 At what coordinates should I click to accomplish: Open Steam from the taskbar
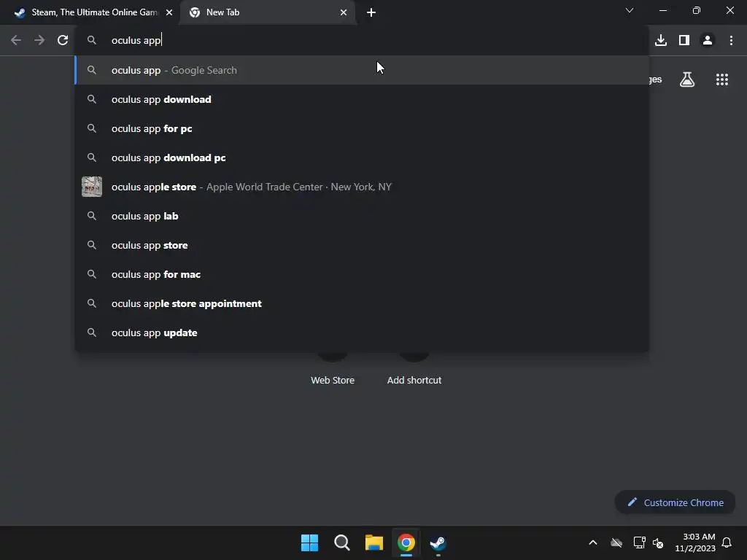coord(438,542)
